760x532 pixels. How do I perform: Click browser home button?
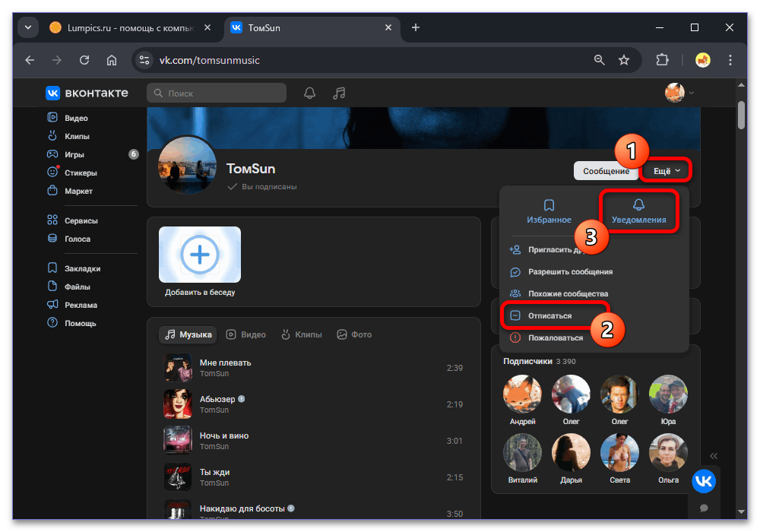pyautogui.click(x=112, y=60)
